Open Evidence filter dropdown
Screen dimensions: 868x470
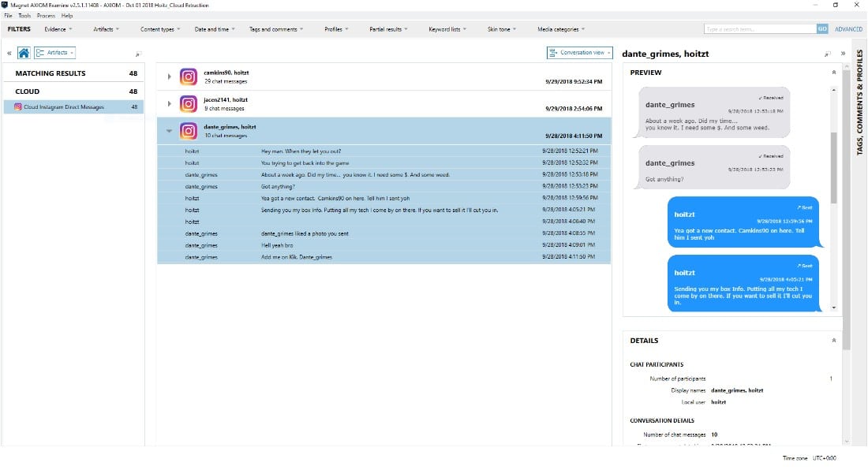click(58, 29)
